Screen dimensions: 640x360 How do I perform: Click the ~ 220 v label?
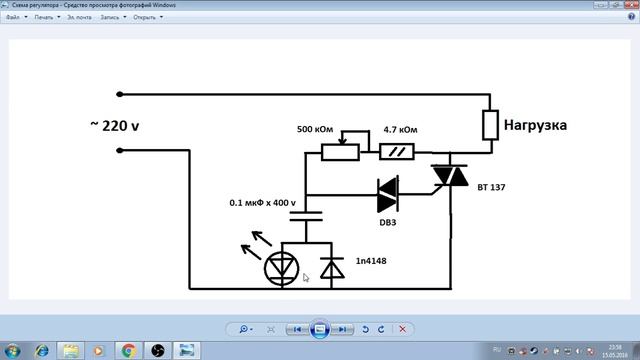pyautogui.click(x=115, y=126)
